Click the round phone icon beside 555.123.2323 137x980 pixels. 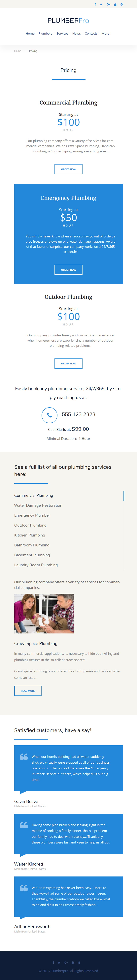(x=50, y=415)
